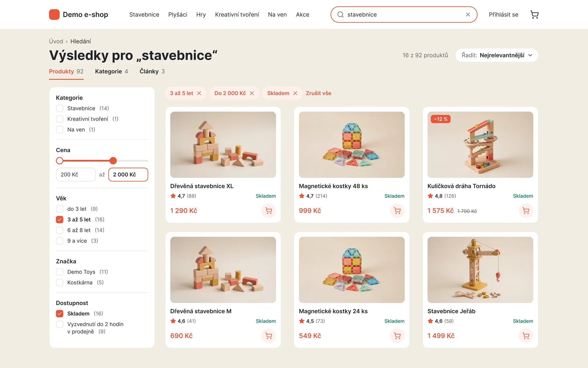Image resolution: width=588 pixels, height=368 pixels.
Task: Add Magnetické kostky 48 ks to cart
Action: pos(397,211)
